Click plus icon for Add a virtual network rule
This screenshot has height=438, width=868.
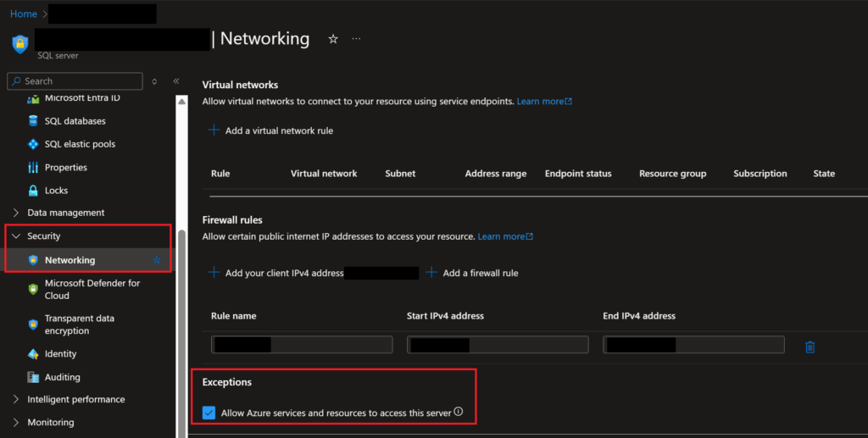[214, 130]
